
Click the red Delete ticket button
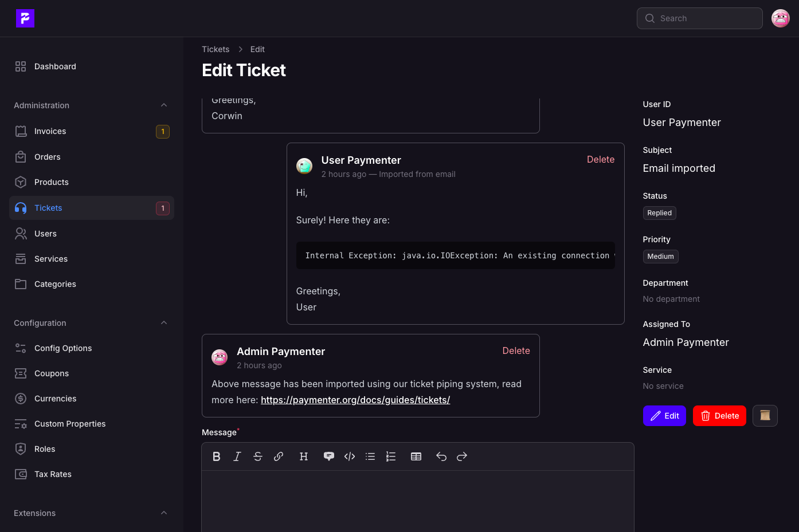pyautogui.click(x=719, y=416)
